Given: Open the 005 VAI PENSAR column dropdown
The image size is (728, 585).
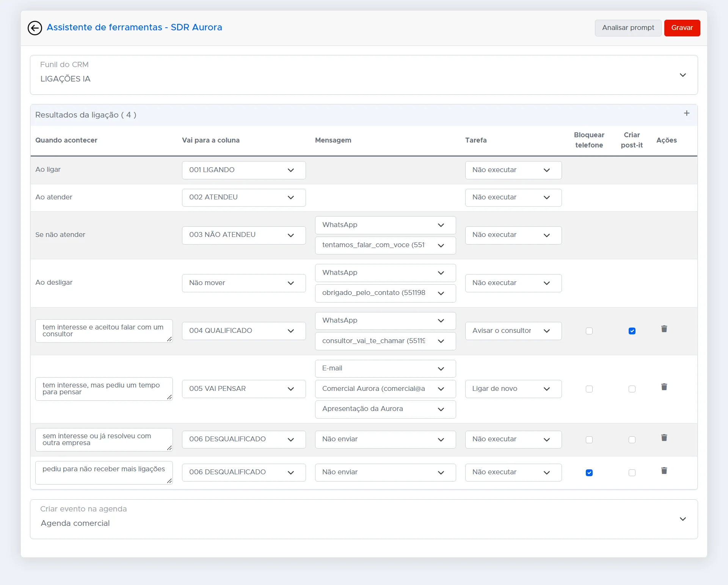Looking at the screenshot, I should [x=244, y=389].
